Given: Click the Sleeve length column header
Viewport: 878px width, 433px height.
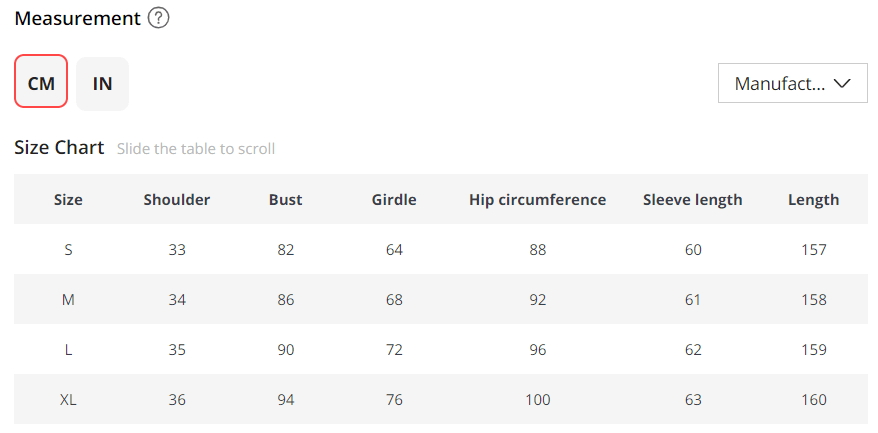Looking at the screenshot, I should [x=693, y=199].
